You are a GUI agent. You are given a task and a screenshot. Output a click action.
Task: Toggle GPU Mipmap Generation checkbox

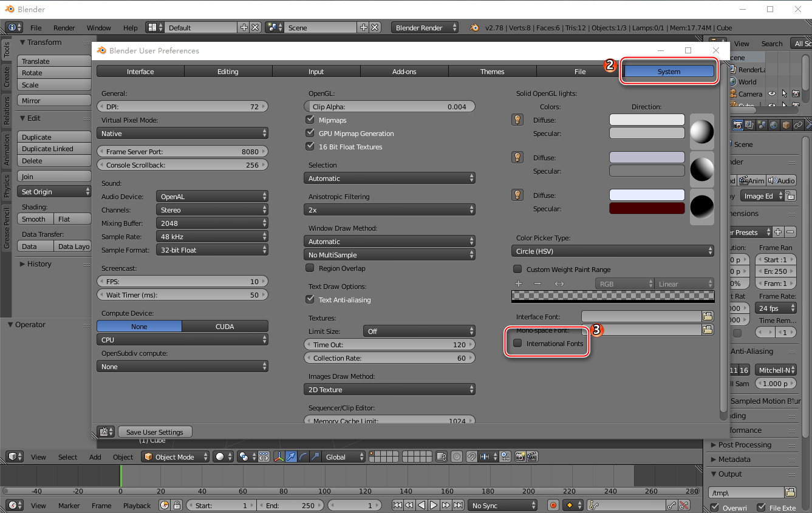coord(310,133)
